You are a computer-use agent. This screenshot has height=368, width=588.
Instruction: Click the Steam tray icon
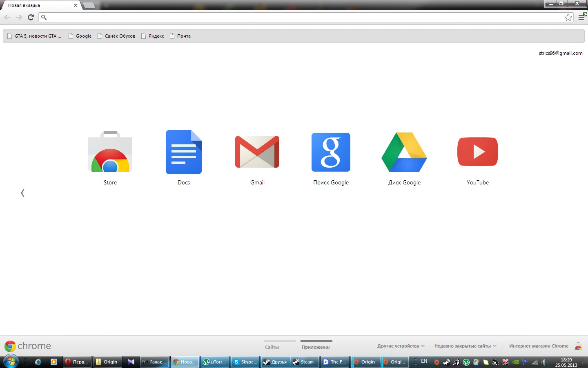click(446, 362)
